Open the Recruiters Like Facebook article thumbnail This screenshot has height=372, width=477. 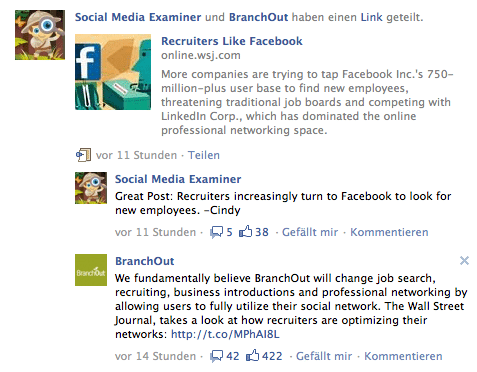[113, 72]
